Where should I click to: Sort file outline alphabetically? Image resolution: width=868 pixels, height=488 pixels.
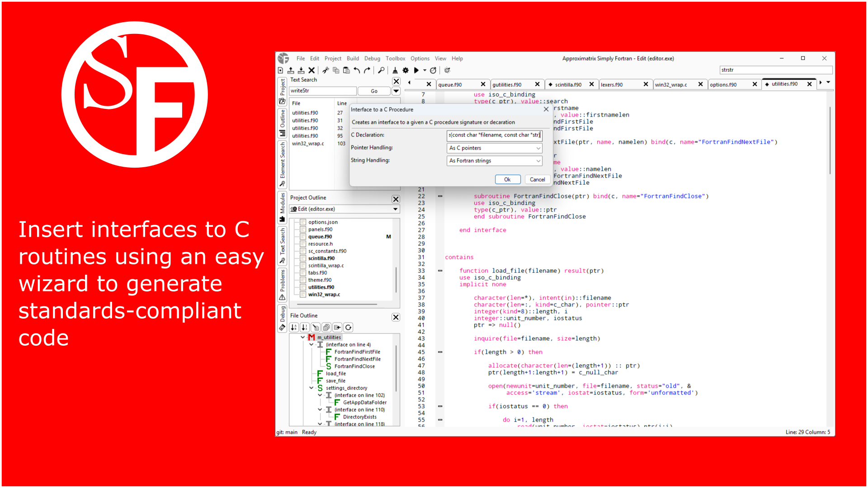tap(294, 328)
